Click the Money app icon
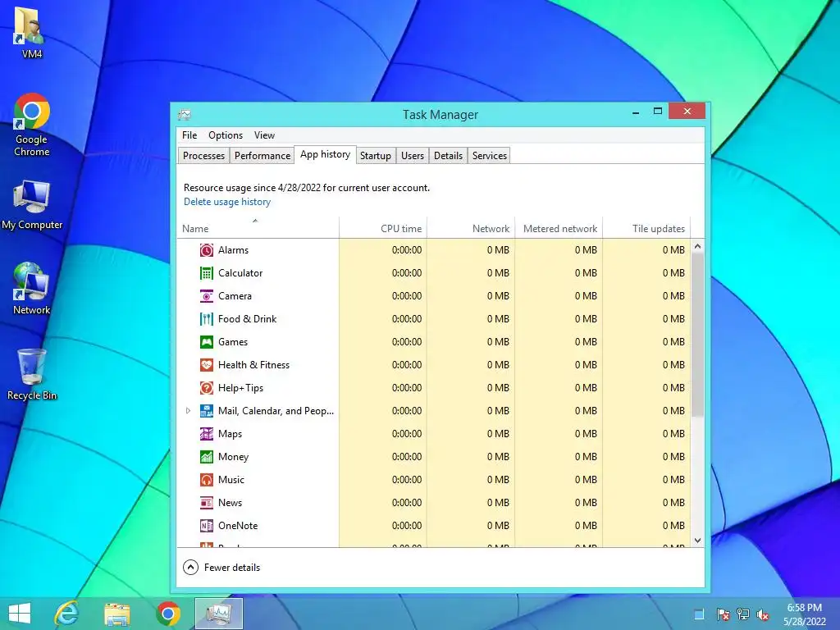840x630 pixels. (206, 457)
